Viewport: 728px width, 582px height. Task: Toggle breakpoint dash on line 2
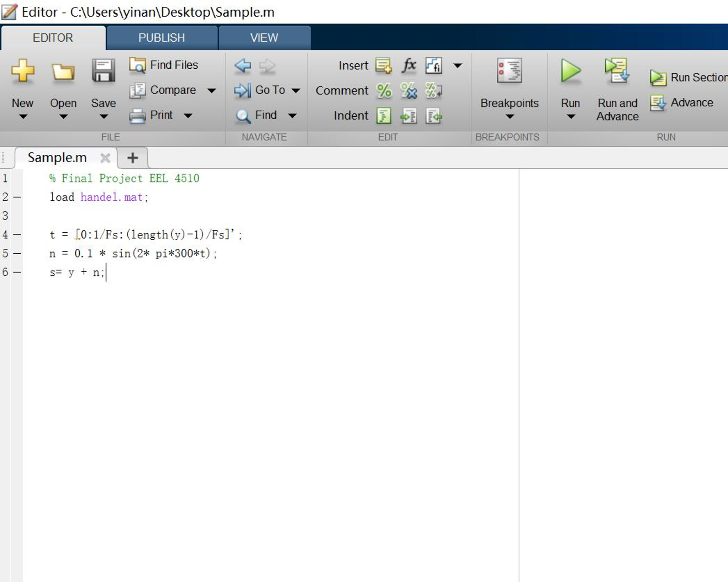pos(17,197)
